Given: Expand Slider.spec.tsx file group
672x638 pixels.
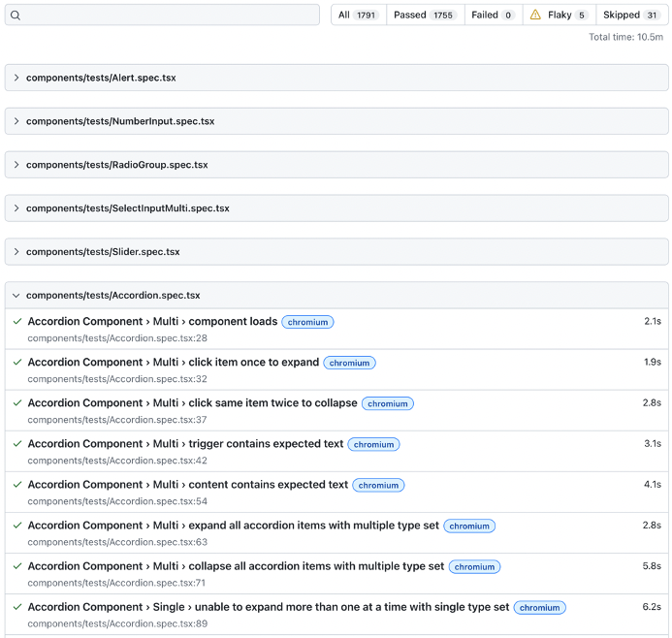Looking at the screenshot, I should point(336,251).
